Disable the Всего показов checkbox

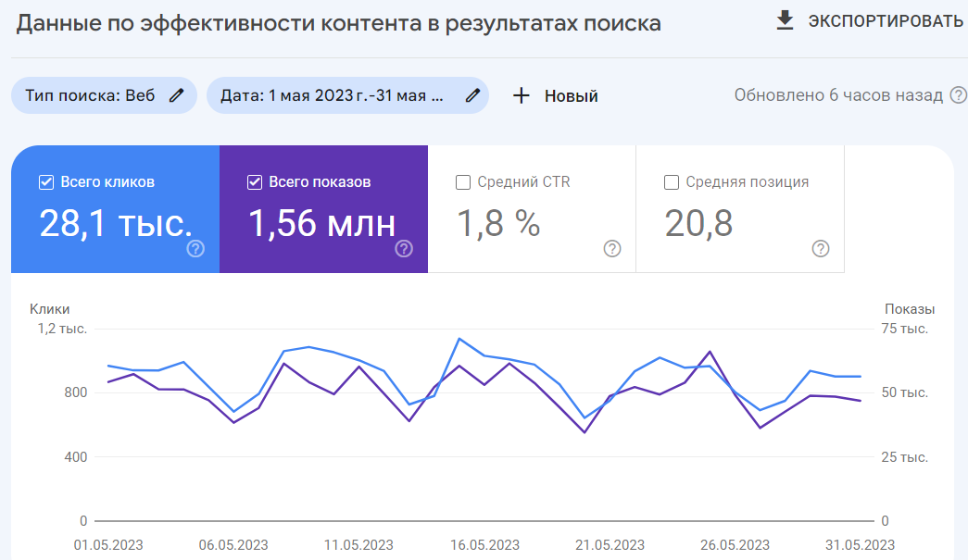pos(255,181)
